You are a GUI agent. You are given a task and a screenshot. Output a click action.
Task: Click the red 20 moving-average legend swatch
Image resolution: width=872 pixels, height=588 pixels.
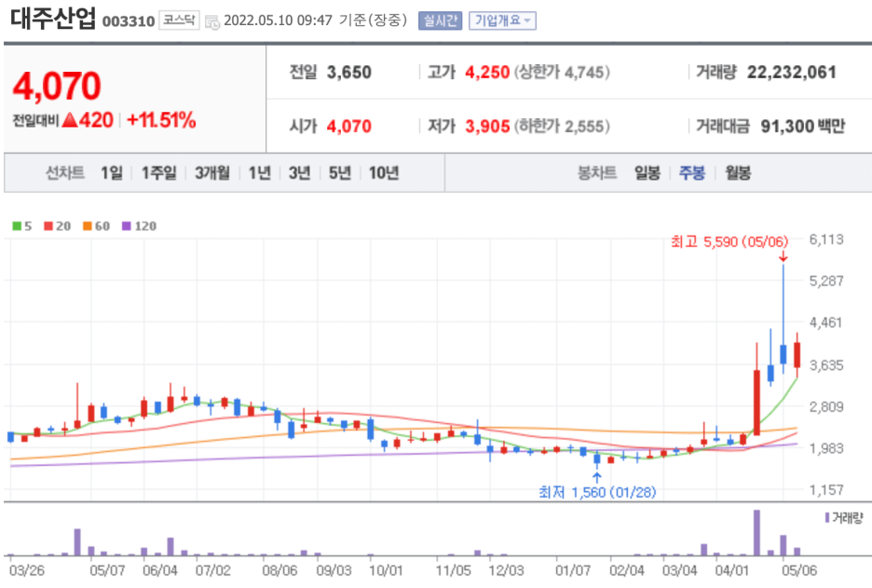point(48,226)
